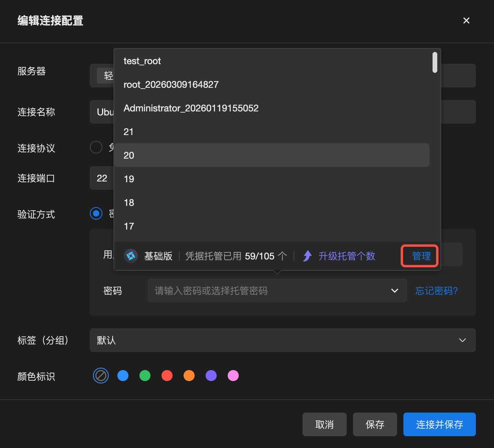The width and height of the screenshot is (494, 448).
Task: Expand the password dropdown arrow
Action: coord(395,291)
